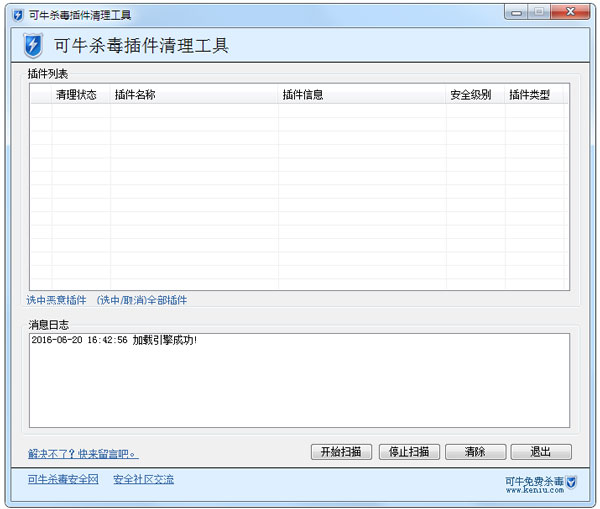Sort by the 清理状态 column header
The height and width of the screenshot is (509, 600).
tap(76, 95)
